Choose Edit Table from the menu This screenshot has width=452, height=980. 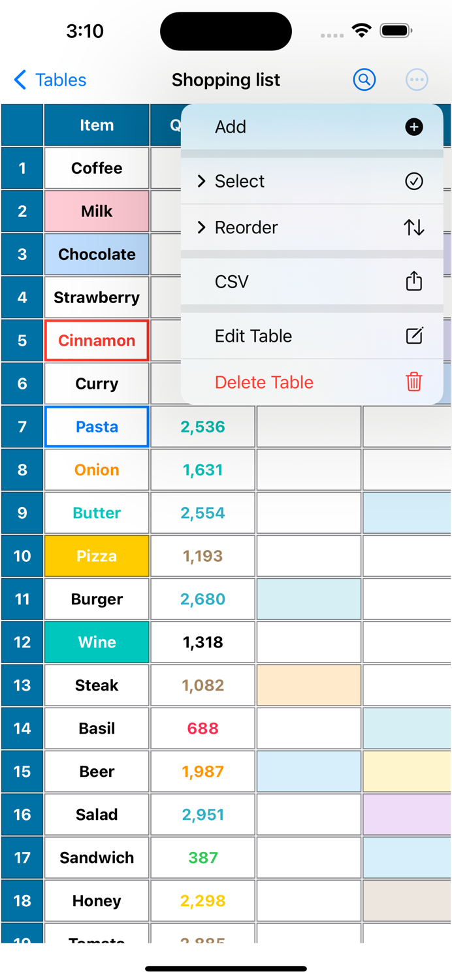pyautogui.click(x=253, y=335)
